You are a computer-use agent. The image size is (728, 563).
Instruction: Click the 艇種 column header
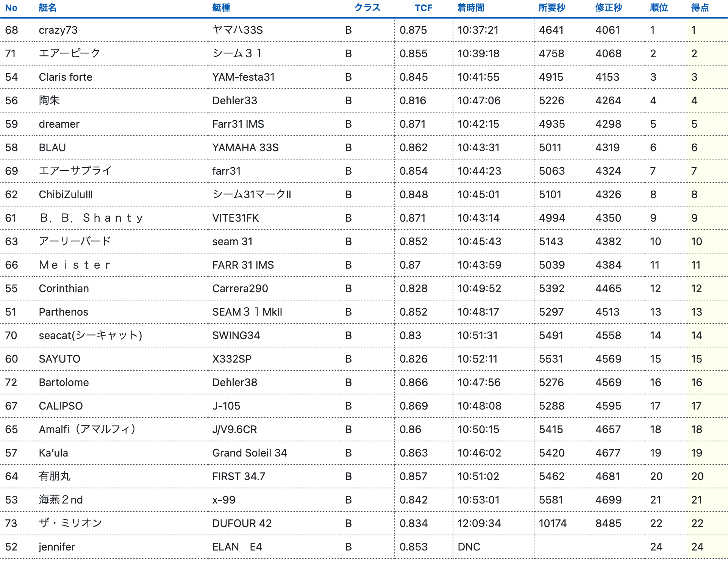(221, 8)
